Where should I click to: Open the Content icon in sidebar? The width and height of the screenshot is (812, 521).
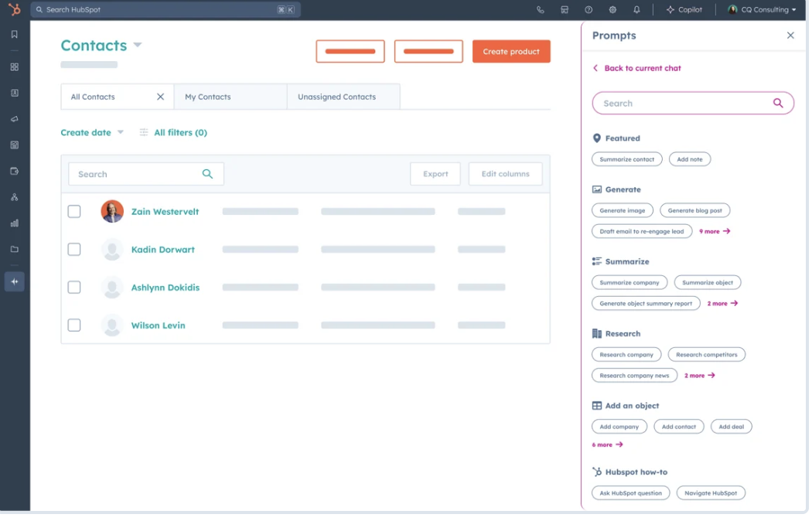tap(15, 145)
